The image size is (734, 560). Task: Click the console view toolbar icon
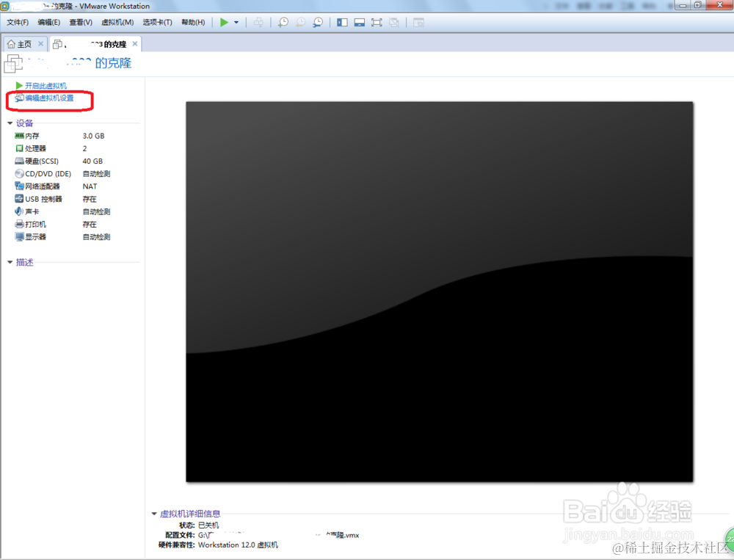tap(418, 22)
